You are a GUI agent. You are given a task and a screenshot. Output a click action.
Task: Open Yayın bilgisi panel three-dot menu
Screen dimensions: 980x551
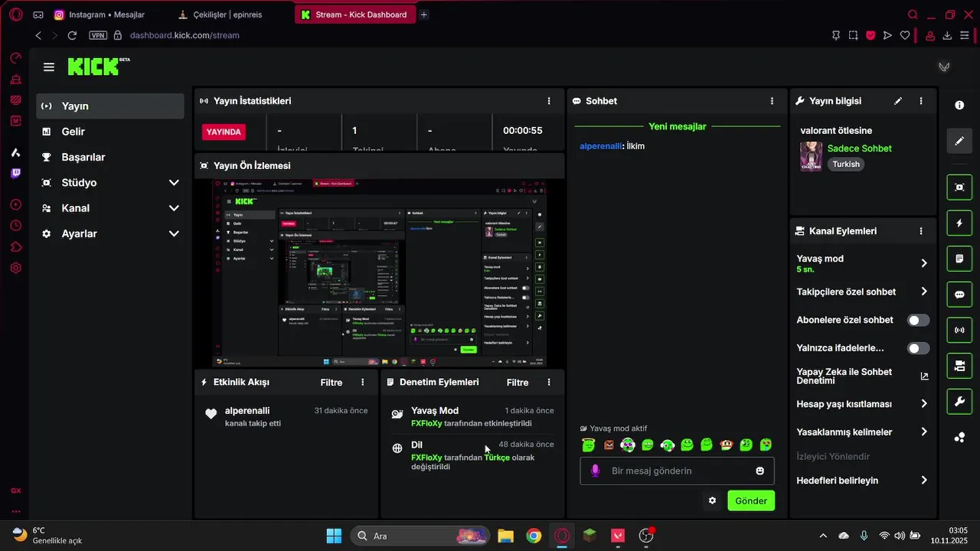(921, 101)
